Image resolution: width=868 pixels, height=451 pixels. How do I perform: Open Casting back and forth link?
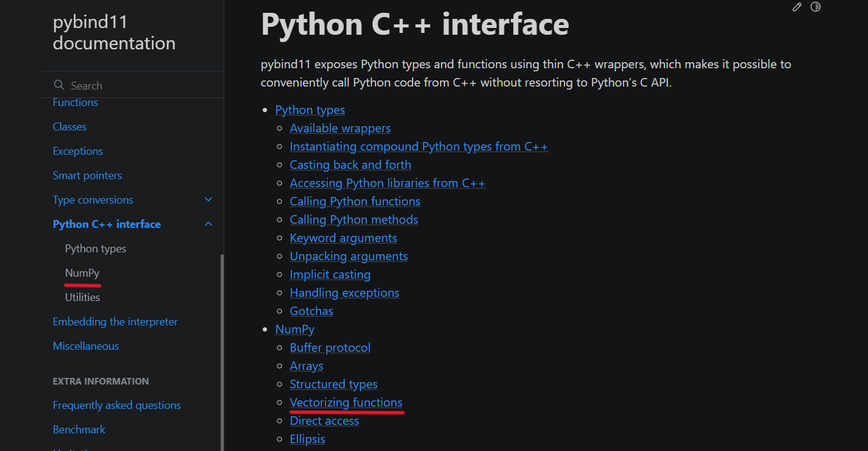[350, 165]
